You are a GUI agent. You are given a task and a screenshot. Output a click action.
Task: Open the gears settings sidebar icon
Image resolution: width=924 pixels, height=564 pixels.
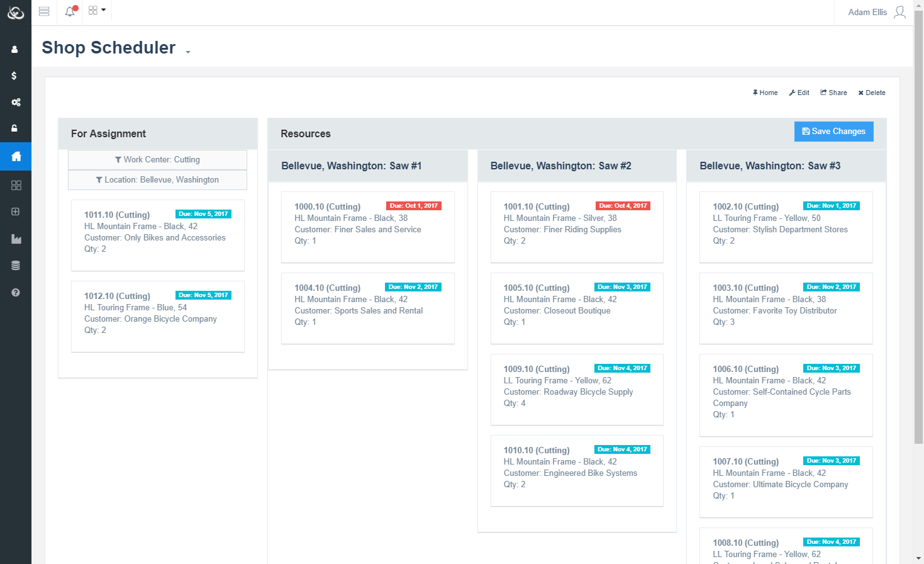(x=16, y=102)
